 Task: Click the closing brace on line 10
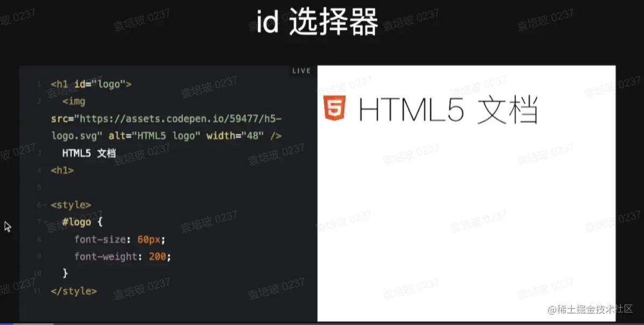tap(65, 273)
